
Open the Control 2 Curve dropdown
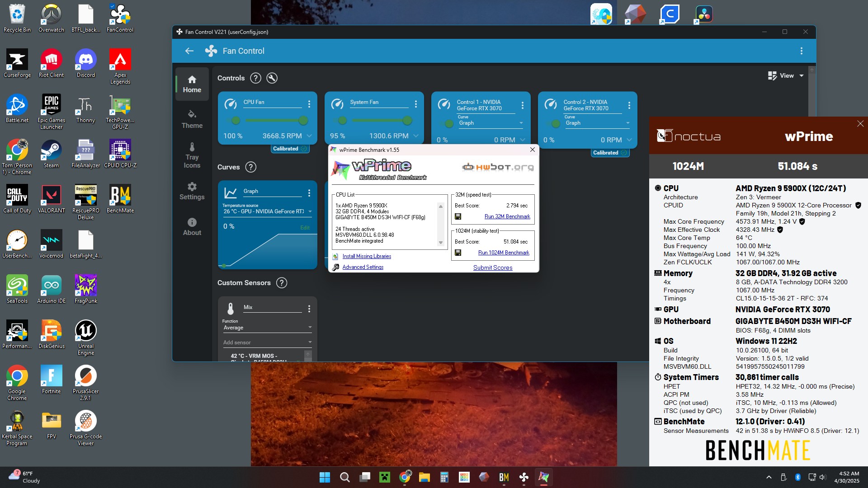(x=598, y=123)
